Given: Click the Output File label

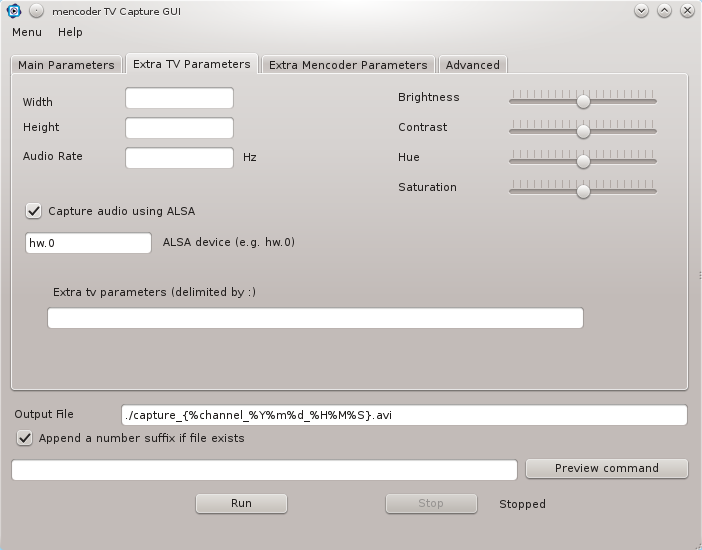Looking at the screenshot, I should [x=44, y=414].
